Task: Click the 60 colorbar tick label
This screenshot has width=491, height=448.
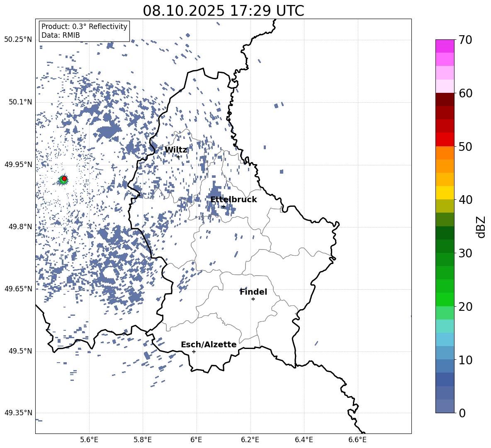Action: pos(465,94)
